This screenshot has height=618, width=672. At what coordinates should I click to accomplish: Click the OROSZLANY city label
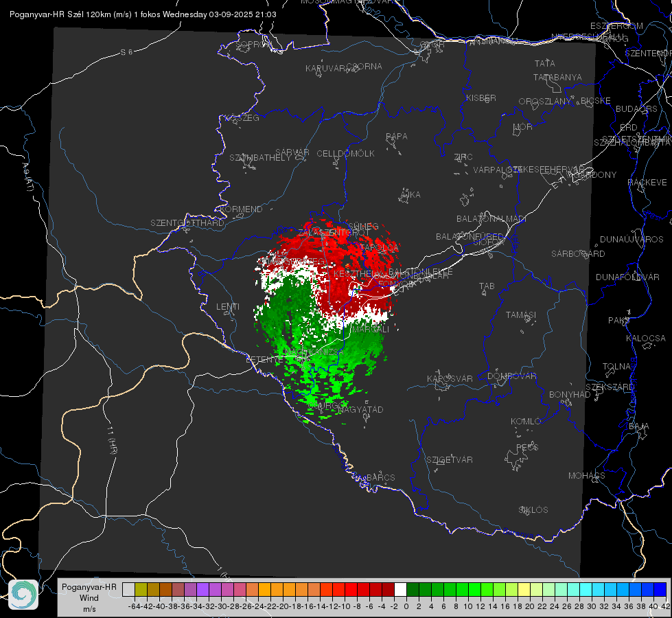(x=545, y=101)
